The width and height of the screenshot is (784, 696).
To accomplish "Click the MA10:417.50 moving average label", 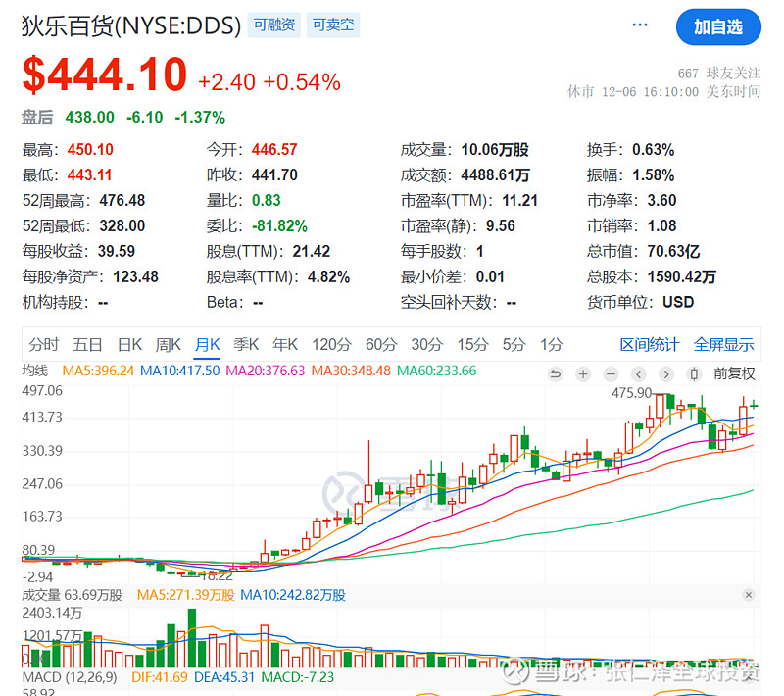I will tap(180, 371).
